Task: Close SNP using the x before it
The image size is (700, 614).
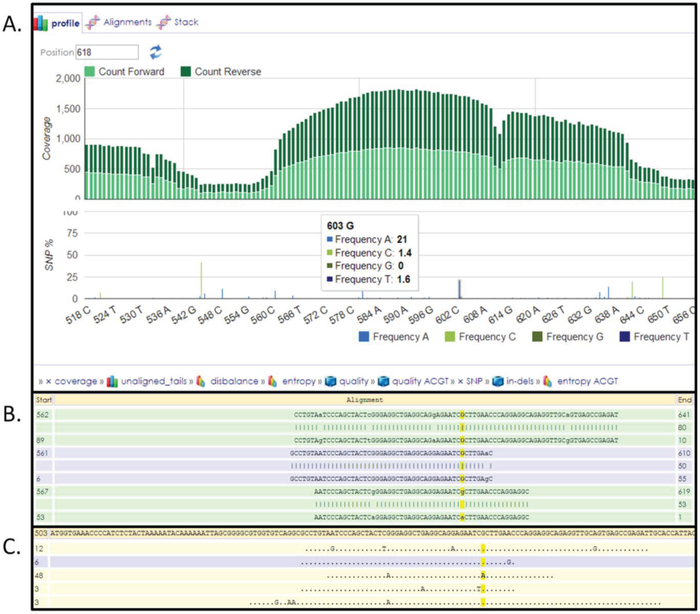Action: point(460,381)
